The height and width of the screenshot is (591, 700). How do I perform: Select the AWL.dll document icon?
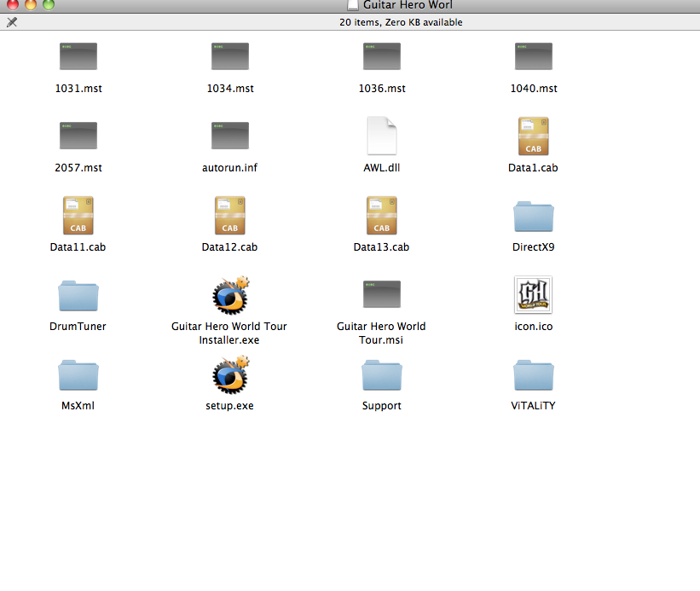382,136
